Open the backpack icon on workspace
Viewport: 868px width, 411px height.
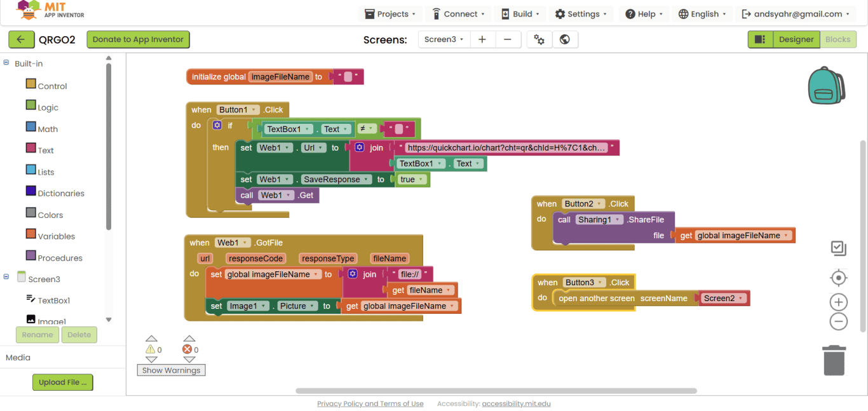[x=825, y=86]
